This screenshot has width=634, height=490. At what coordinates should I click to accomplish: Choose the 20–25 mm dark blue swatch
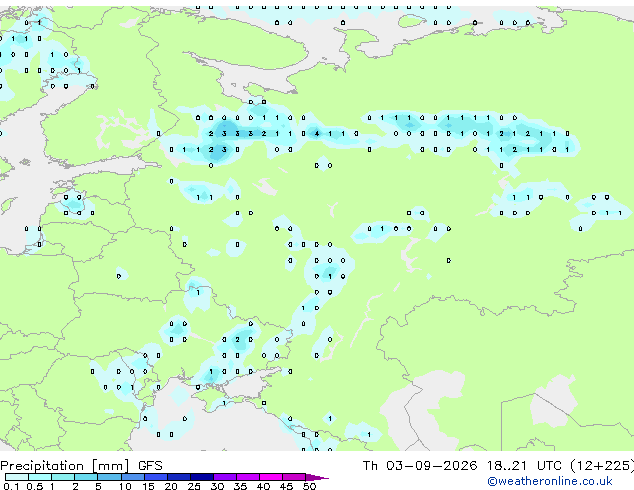(178, 477)
